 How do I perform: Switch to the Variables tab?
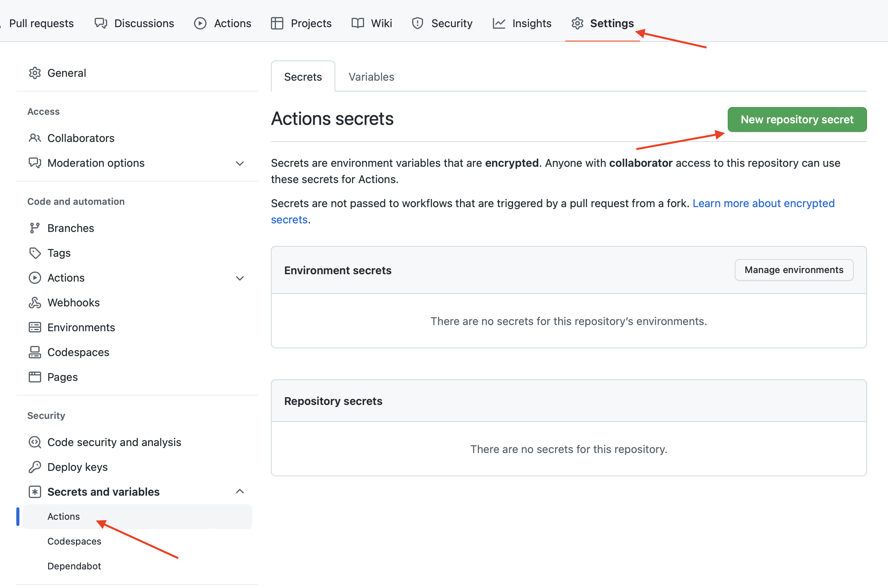point(371,77)
